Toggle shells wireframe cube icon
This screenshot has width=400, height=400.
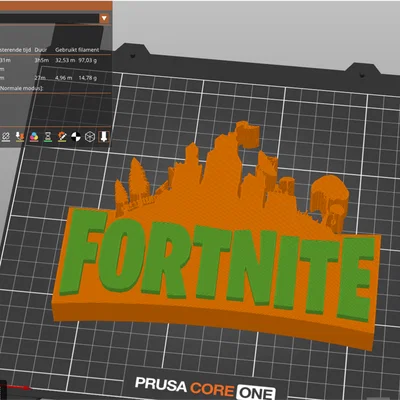pyautogui.click(x=90, y=137)
